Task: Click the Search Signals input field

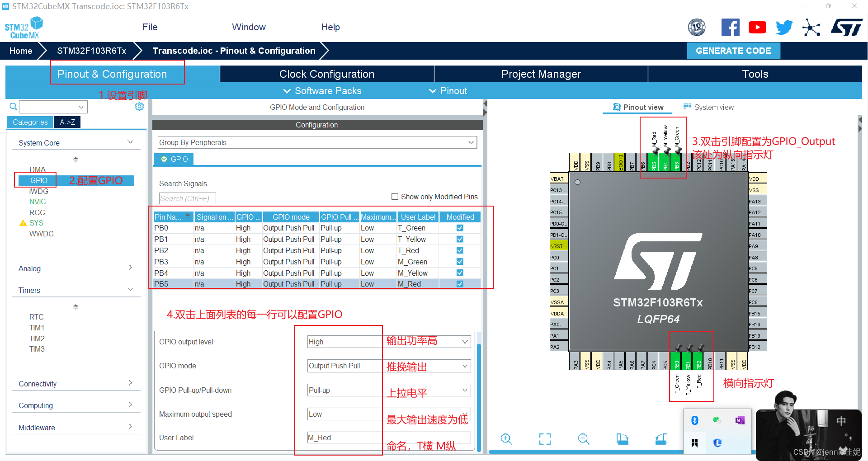Action: 187,198
